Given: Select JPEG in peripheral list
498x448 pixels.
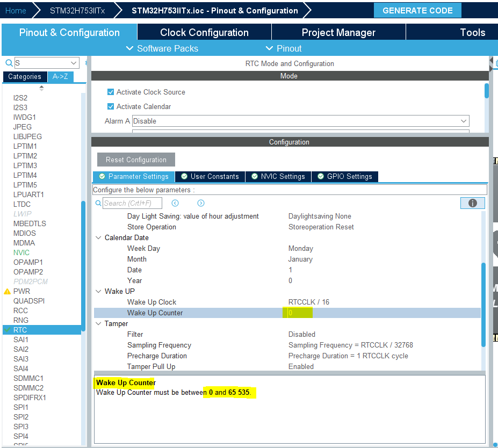Looking at the screenshot, I should click(x=22, y=127).
